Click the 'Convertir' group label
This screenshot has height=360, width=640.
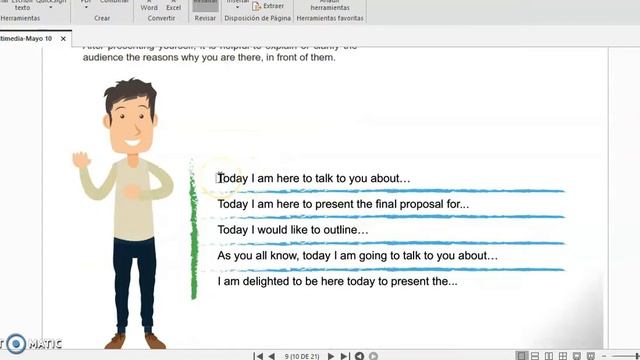[x=161, y=18]
